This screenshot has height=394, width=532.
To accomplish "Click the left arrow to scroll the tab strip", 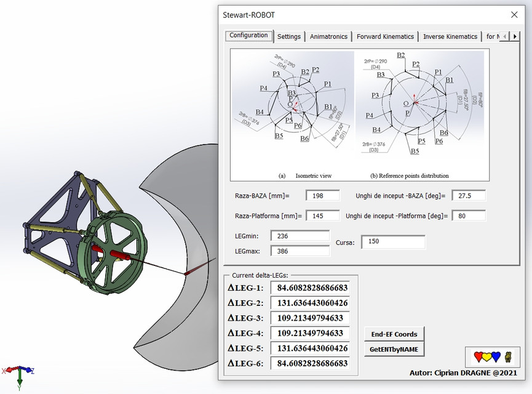I will click(505, 36).
